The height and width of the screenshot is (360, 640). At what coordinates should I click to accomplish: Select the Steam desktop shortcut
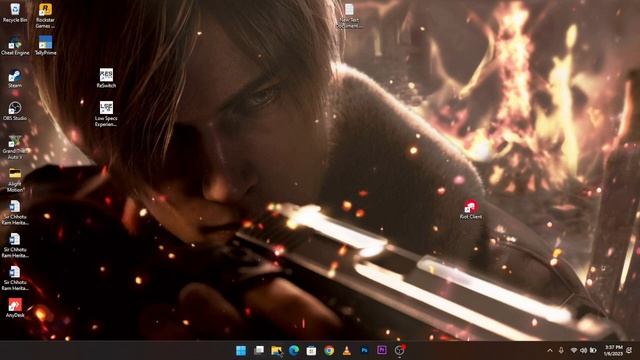pyautogui.click(x=15, y=78)
